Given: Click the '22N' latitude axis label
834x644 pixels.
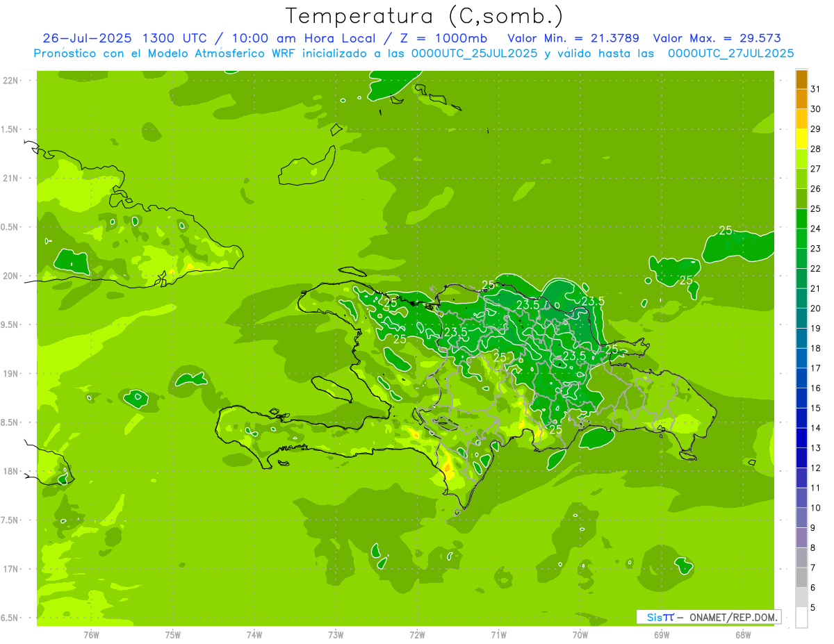Looking at the screenshot, I should 11,81.
